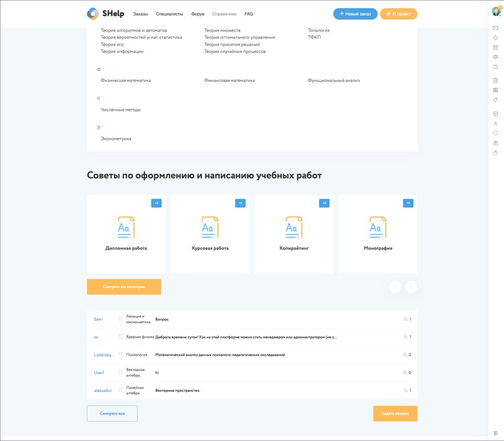Click the collapse sidebar icon at bottom right
The height and width of the screenshot is (441, 504).
point(495,433)
